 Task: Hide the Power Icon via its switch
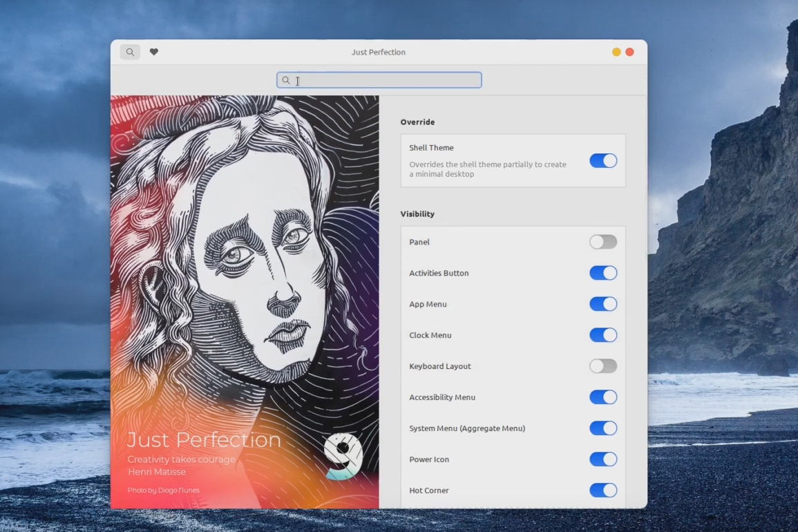(x=602, y=459)
